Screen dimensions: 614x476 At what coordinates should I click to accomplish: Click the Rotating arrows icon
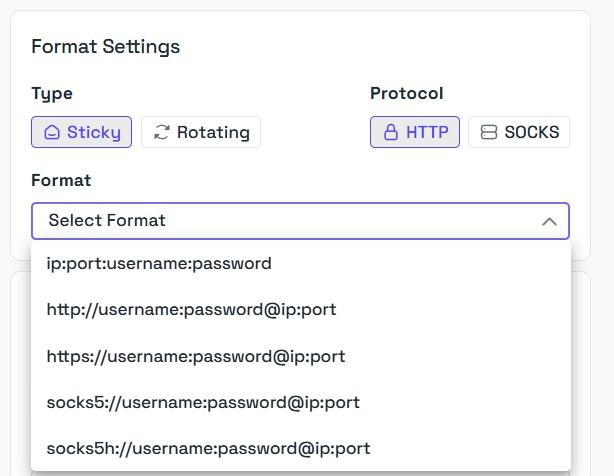coord(162,132)
